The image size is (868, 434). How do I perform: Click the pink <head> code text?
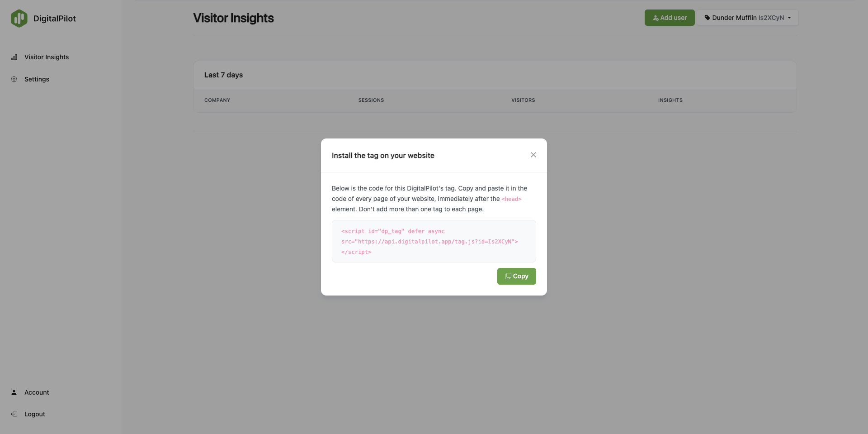click(x=511, y=199)
